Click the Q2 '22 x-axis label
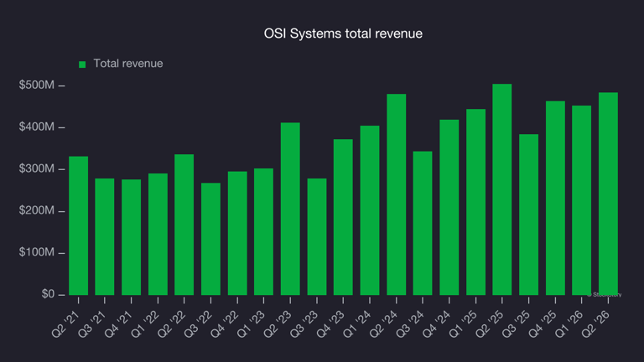This screenshot has width=644, height=362. (x=171, y=324)
